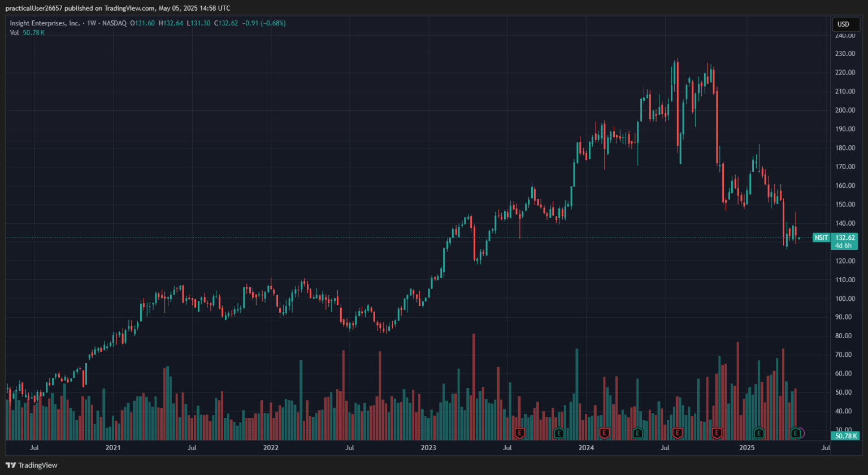
Task: Select the red earnings marker just after 2024
Action: pos(604,433)
